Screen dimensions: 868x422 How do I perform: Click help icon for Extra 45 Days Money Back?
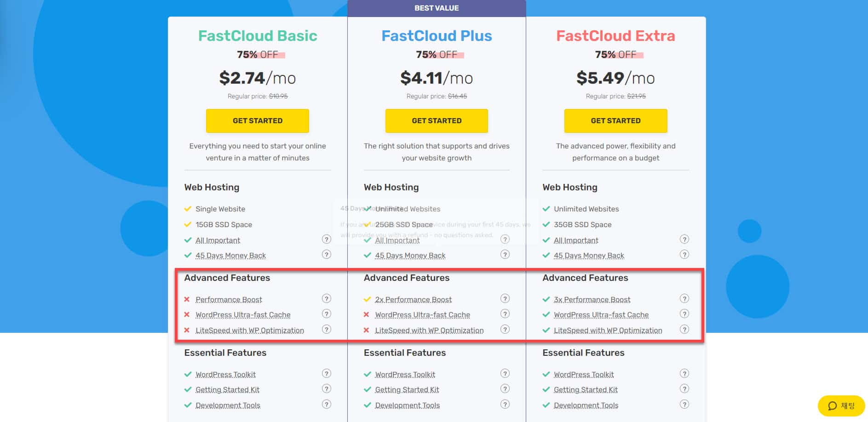click(x=684, y=254)
